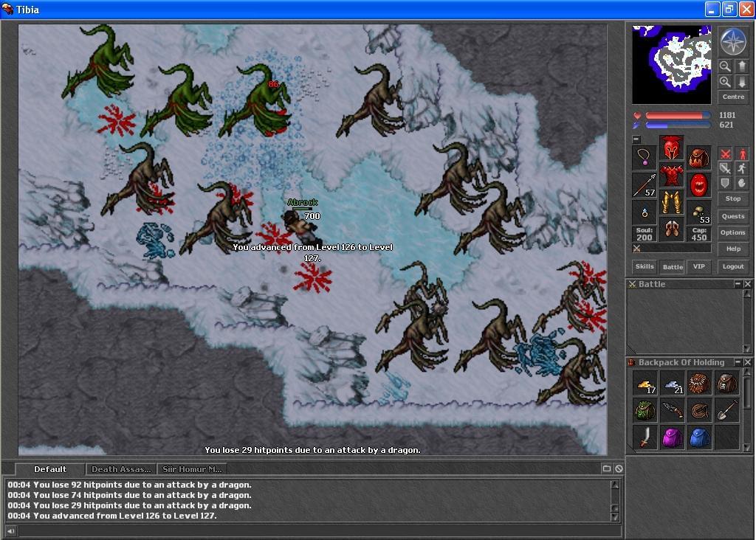
Task: Click the chat message input field
Action: [319, 531]
